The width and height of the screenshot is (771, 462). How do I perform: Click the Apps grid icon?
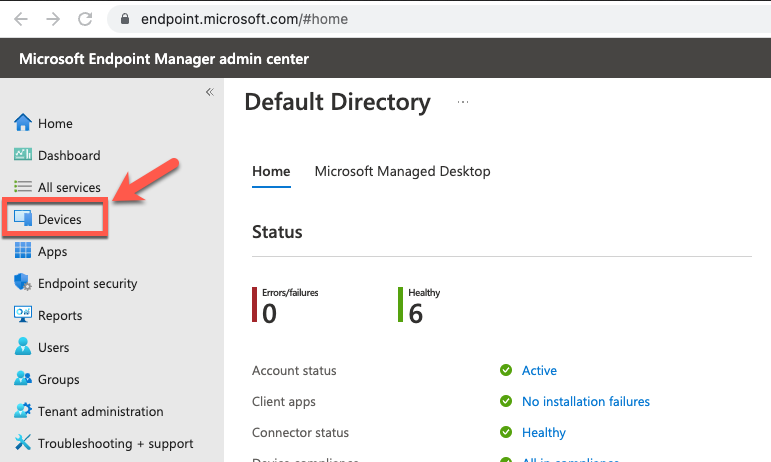click(x=23, y=251)
